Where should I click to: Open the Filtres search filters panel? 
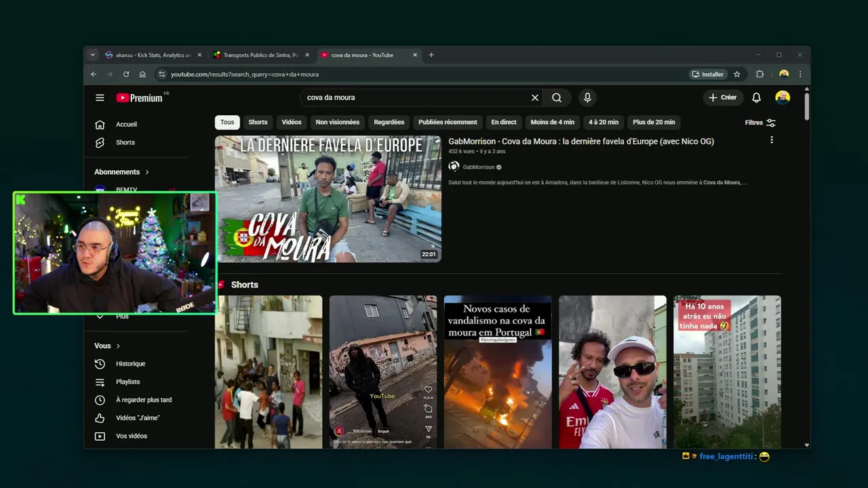(x=760, y=123)
